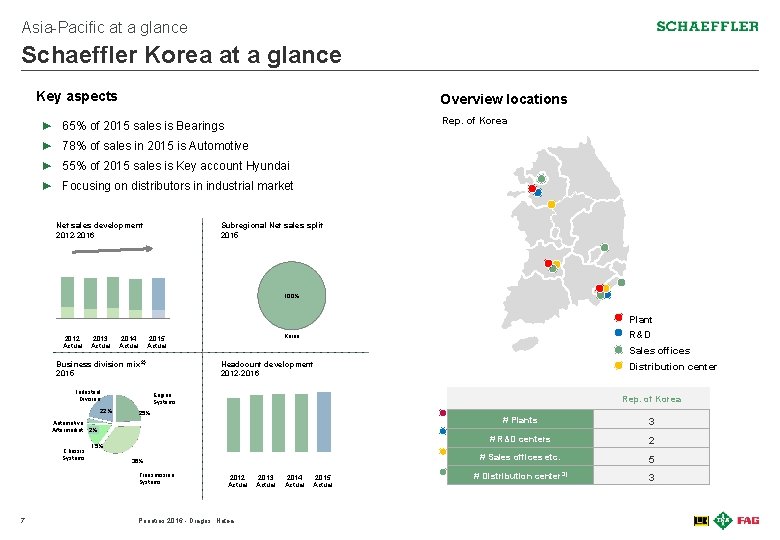Click the 22% Industrial Division pie slice
Screen dimensions: 780x540
click(x=101, y=409)
